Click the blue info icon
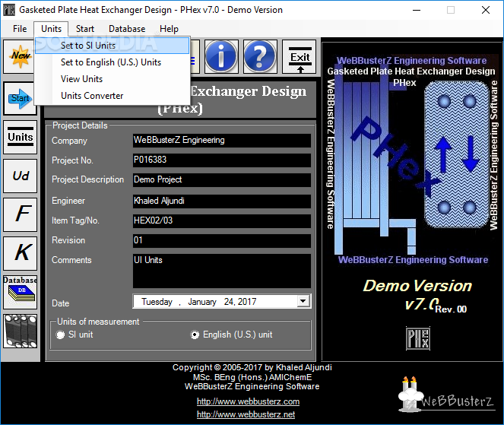The height and width of the screenshot is (425, 504). tap(221, 56)
